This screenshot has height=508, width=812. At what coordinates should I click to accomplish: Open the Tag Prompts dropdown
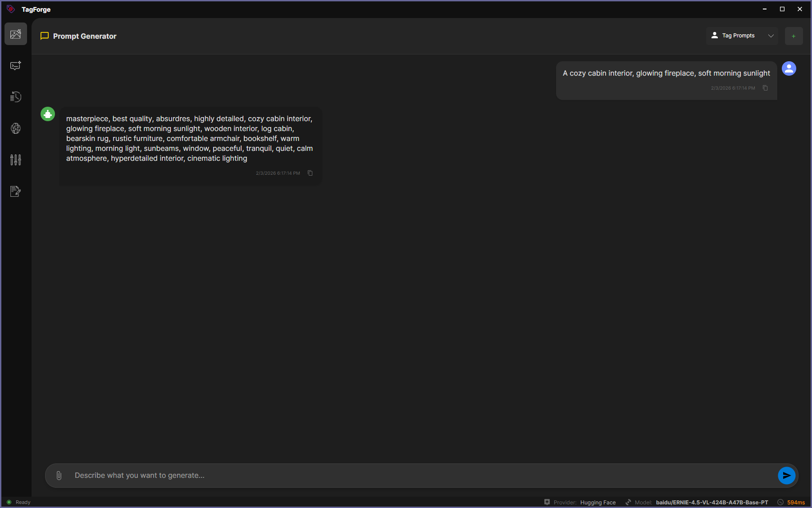tap(741, 36)
